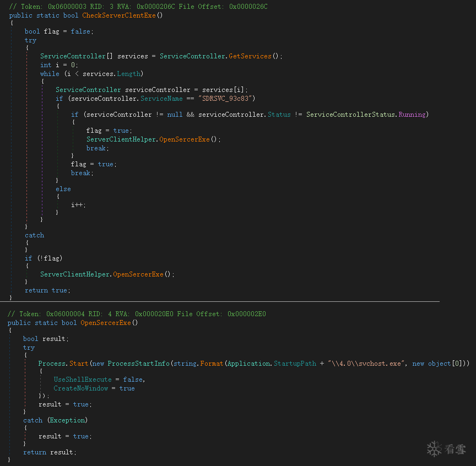Click the RVA value 0x0000206C
Image resolution: width=476 pixels, height=466 pixels.
pos(156,7)
